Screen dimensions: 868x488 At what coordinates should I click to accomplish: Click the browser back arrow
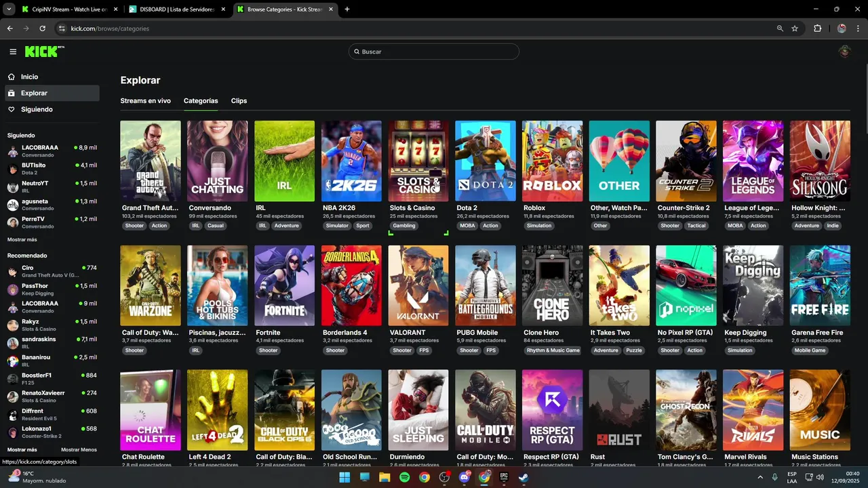(x=9, y=28)
